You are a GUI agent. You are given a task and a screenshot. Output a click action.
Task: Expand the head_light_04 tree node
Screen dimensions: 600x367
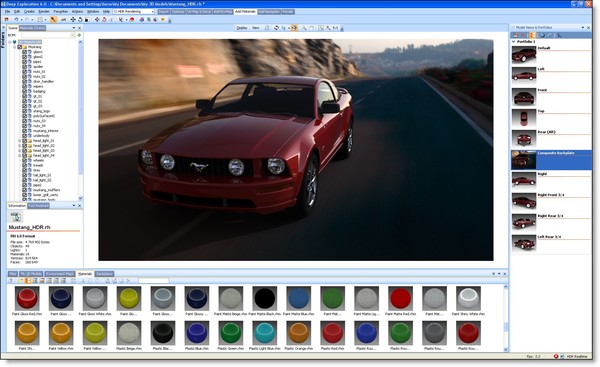tap(20, 156)
